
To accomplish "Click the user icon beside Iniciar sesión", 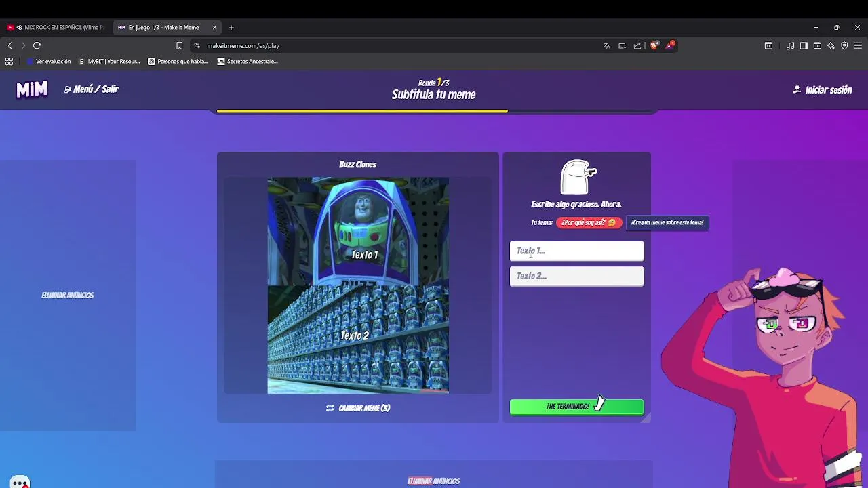I will pyautogui.click(x=797, y=89).
